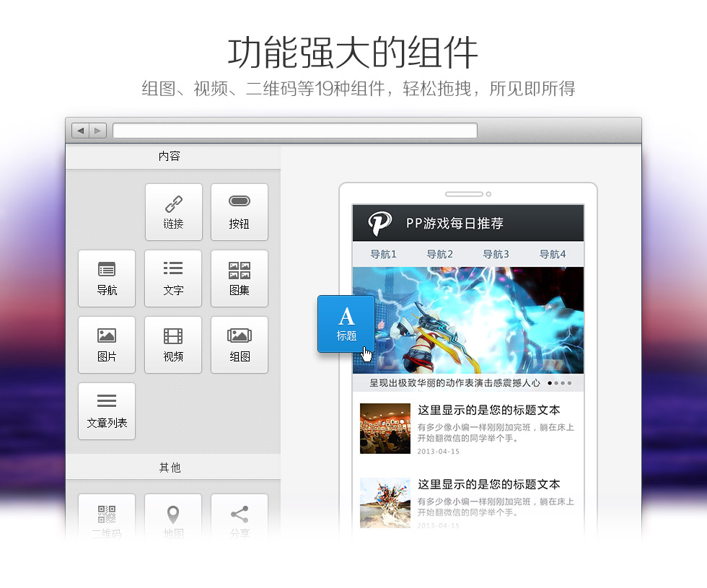Click the browser back arrow button
Screen dimensions: 707x588
point(80,131)
